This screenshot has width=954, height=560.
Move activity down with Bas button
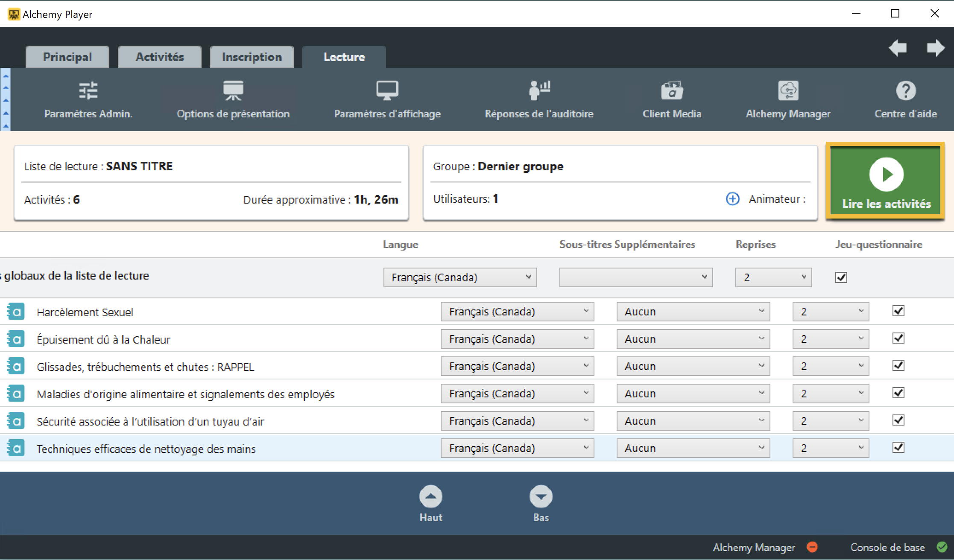click(541, 497)
